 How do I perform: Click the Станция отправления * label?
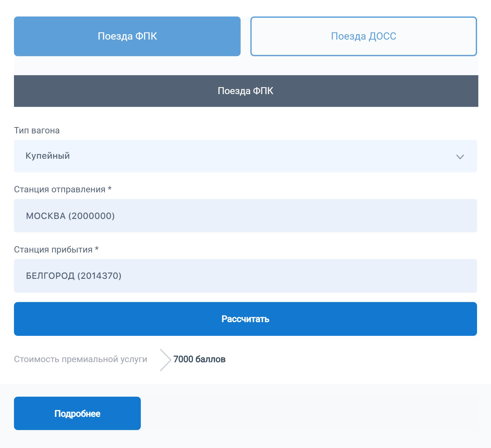pyautogui.click(x=63, y=189)
